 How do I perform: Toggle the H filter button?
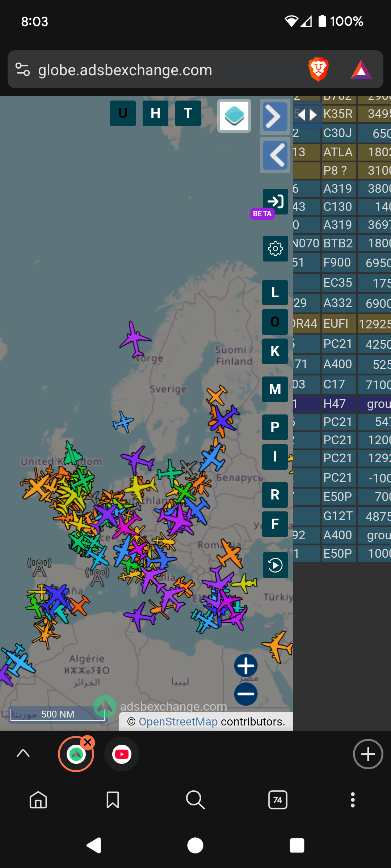[155, 113]
